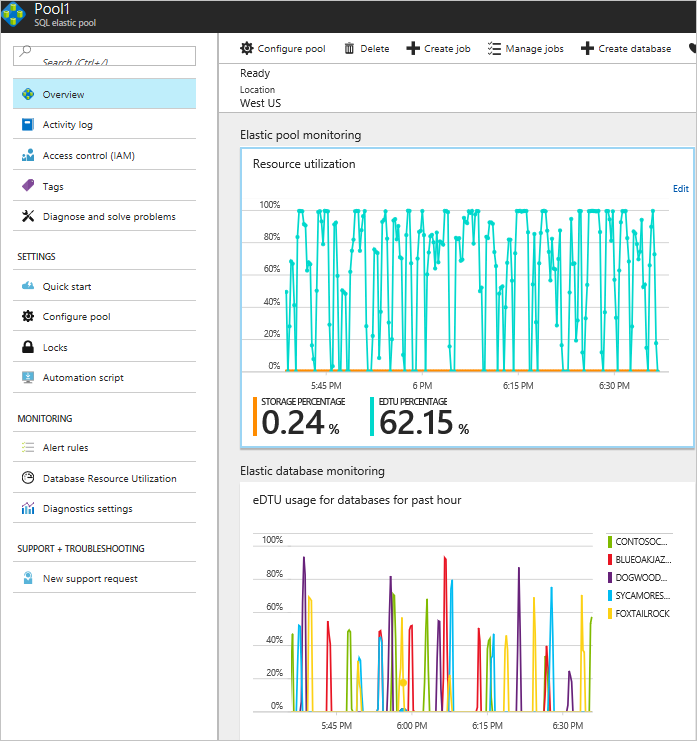
Task: Click the Create database plus icon
Action: [587, 48]
